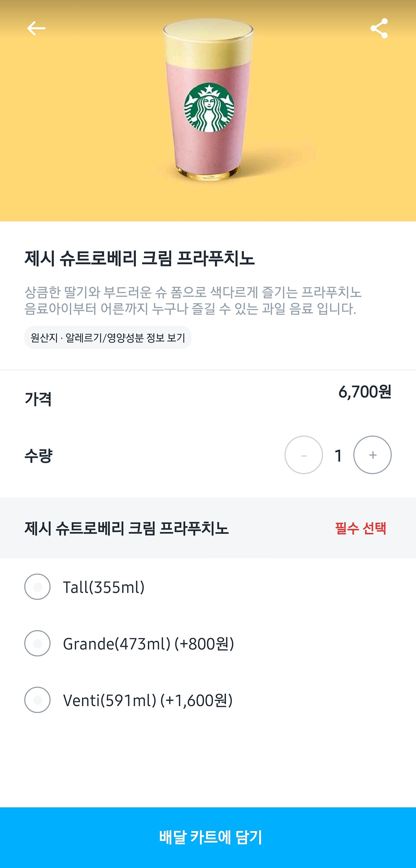Tap the Venti(591ml) (+1,600원) option text
Screen dimensions: 416x868
pyautogui.click(x=148, y=700)
